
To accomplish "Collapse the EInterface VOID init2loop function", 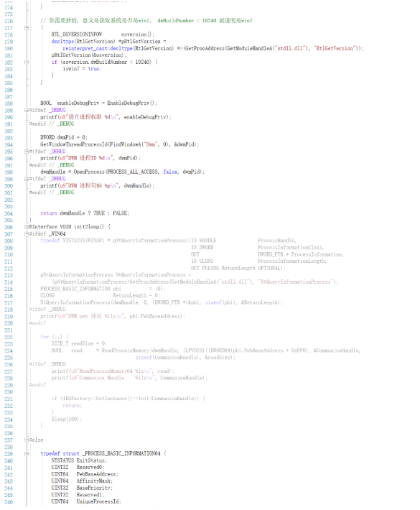I will coord(27,227).
